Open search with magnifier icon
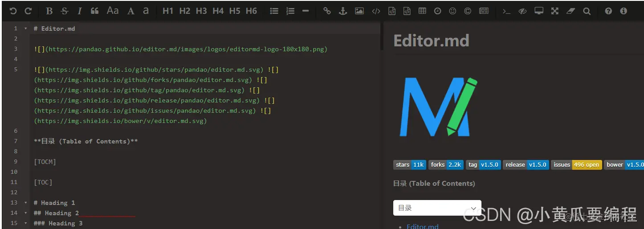 click(x=587, y=11)
